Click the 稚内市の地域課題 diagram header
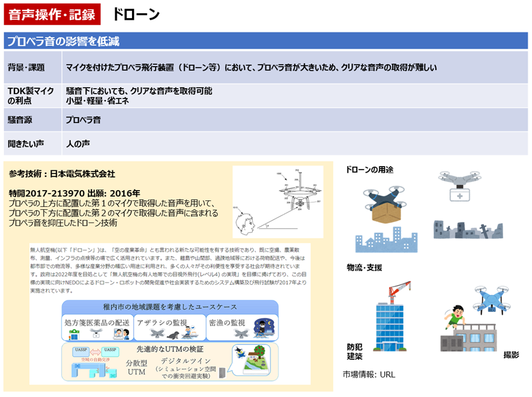The width and height of the screenshot is (532, 397). (170, 306)
